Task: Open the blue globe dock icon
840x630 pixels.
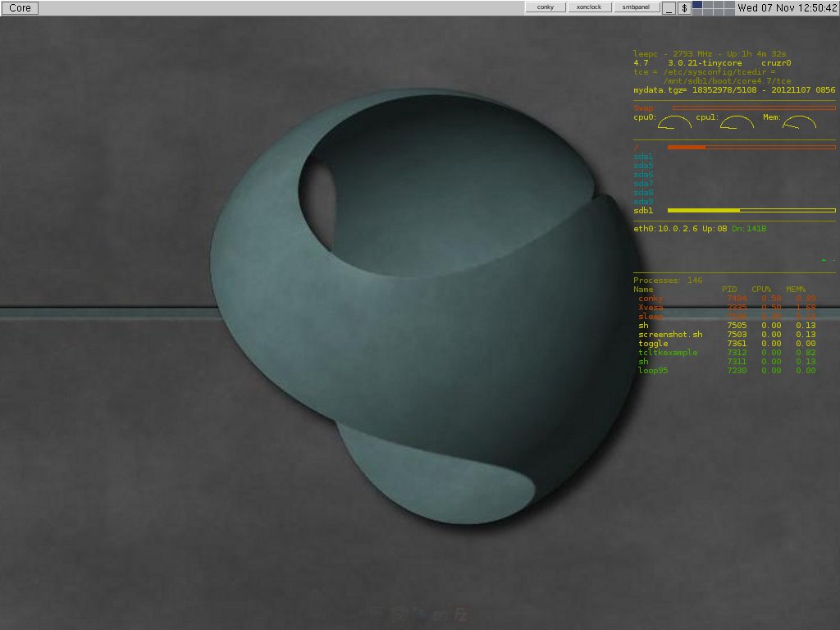Action: pos(420,613)
